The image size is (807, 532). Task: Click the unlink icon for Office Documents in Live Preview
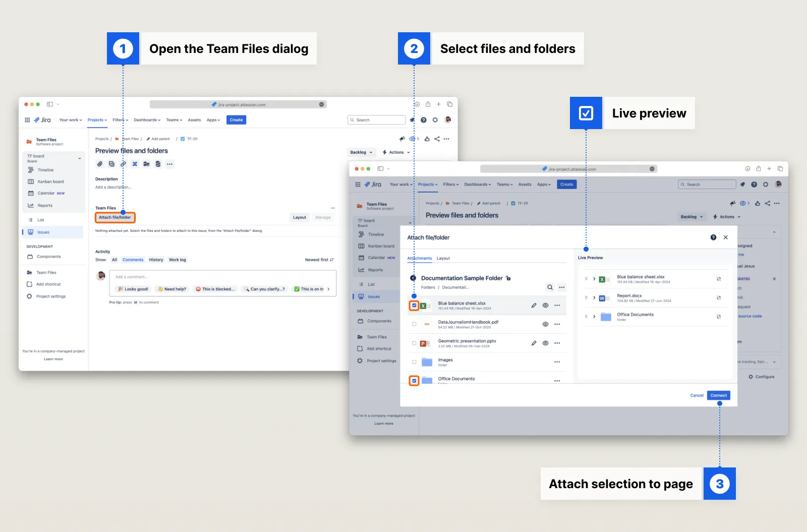point(719,317)
